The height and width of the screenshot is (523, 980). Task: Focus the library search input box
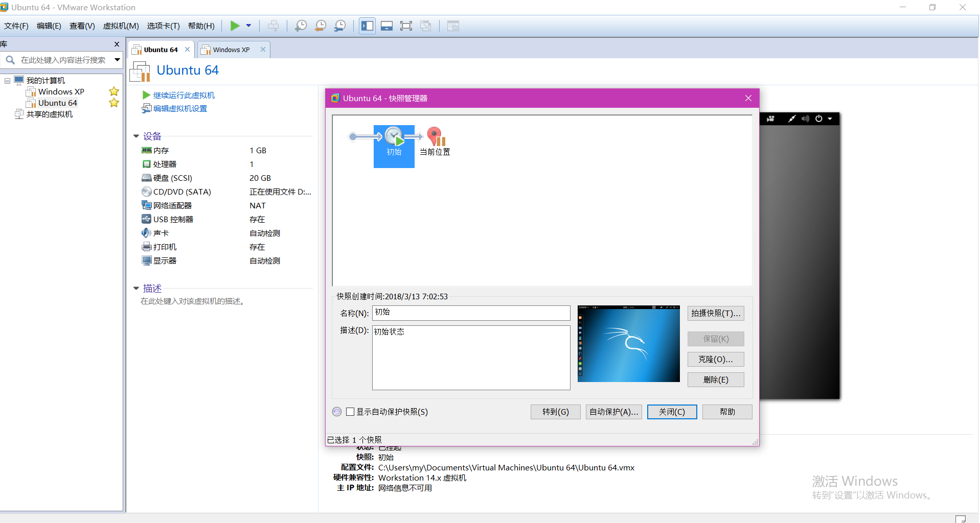[63, 60]
